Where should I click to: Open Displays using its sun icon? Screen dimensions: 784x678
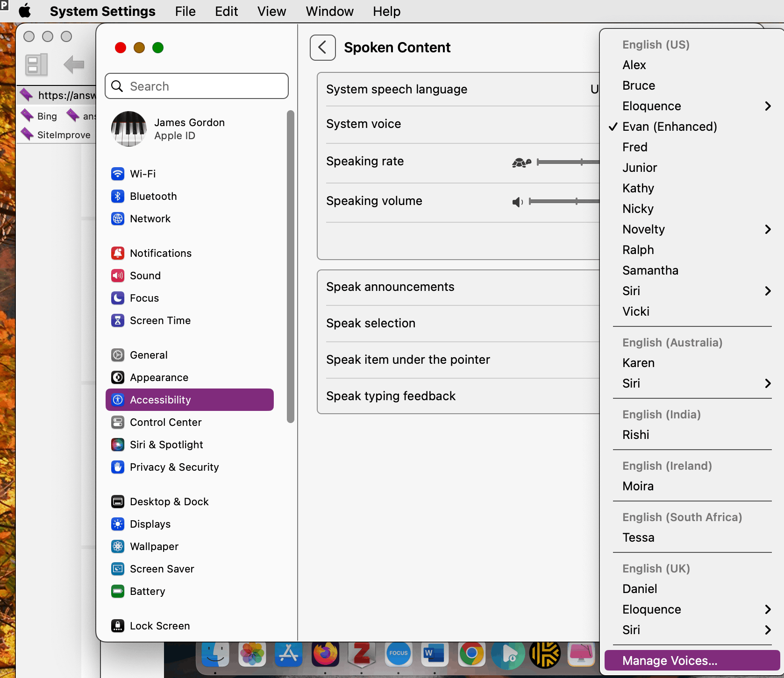[x=118, y=524]
